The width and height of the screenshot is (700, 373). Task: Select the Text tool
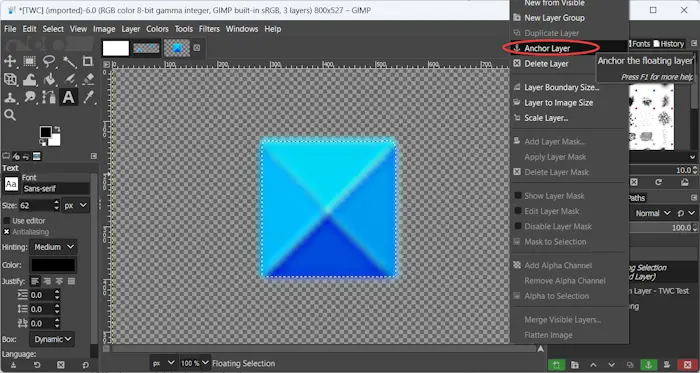tap(68, 97)
